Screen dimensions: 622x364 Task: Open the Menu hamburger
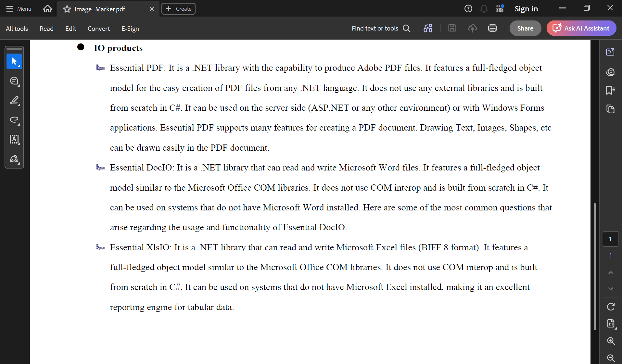19,9
